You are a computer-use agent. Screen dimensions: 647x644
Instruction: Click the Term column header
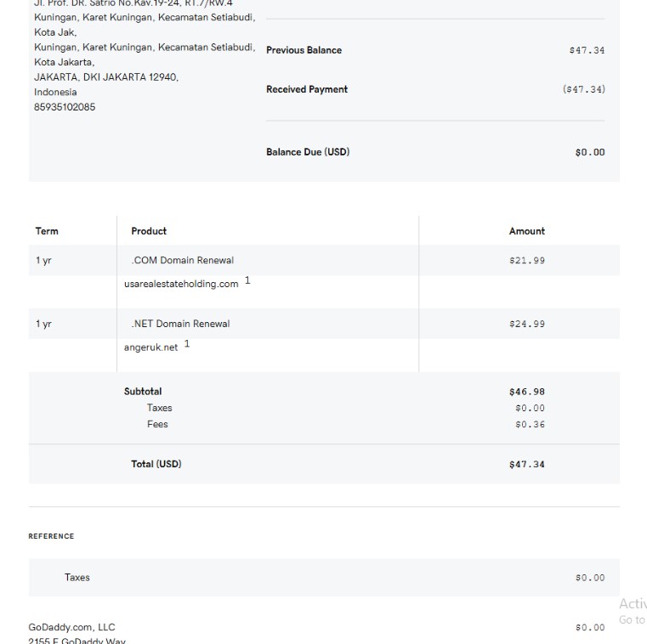click(47, 231)
